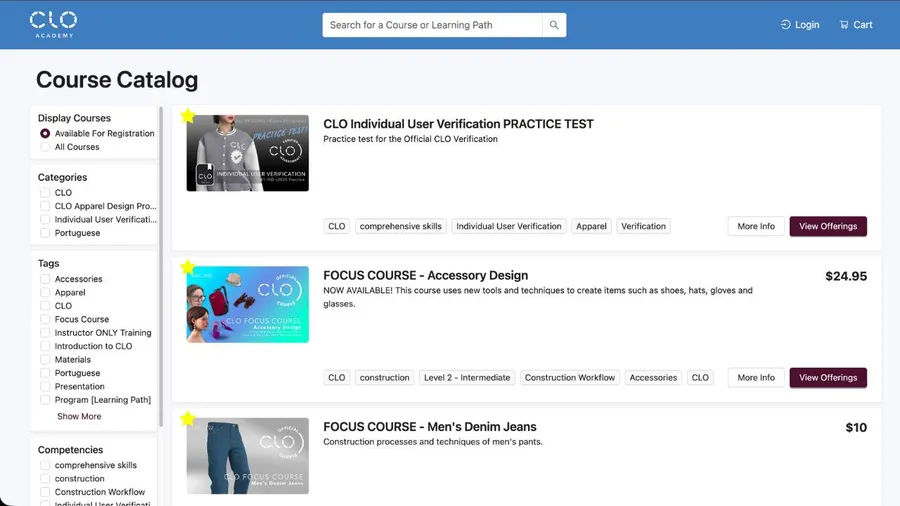This screenshot has width=900, height=506.
Task: Click Individual User Verification tag chip
Action: 509,226
